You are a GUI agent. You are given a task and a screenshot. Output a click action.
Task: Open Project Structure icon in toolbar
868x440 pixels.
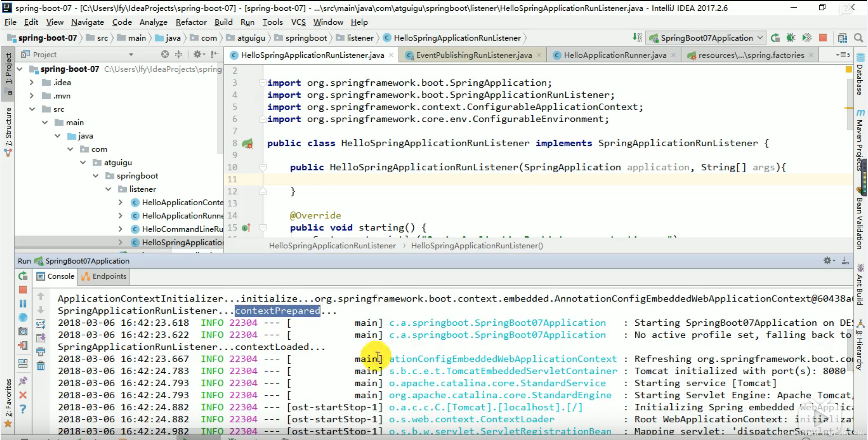click(843, 38)
